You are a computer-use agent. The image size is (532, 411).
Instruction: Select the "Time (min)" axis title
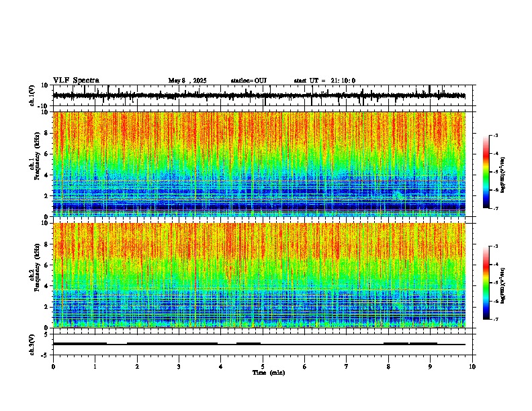[269, 373]
